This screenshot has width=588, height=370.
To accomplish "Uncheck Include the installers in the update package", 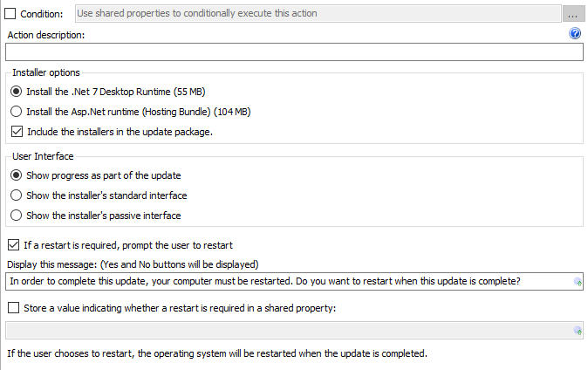I will [17, 132].
